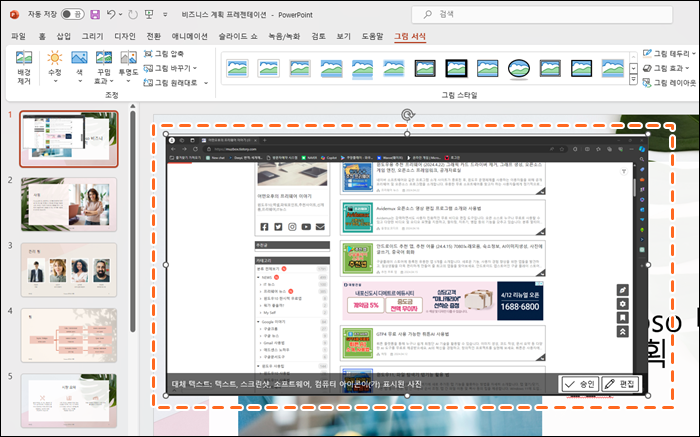Click the Twitter icon in the screenshot
The width and height of the screenshot is (700, 437).
click(278, 227)
